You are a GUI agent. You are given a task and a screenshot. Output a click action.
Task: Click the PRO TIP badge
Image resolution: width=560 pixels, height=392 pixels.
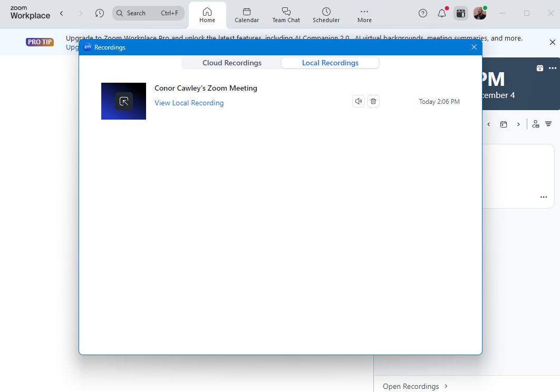click(x=40, y=42)
